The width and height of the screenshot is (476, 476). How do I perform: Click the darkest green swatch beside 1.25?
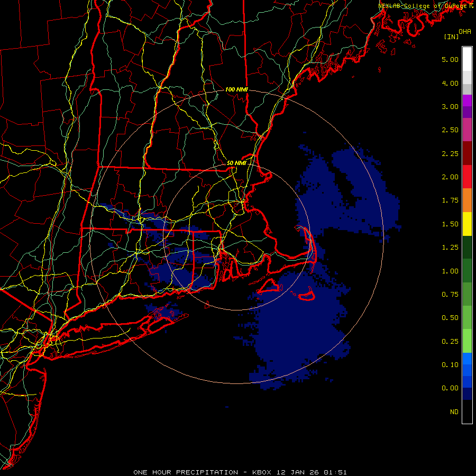tap(467, 247)
